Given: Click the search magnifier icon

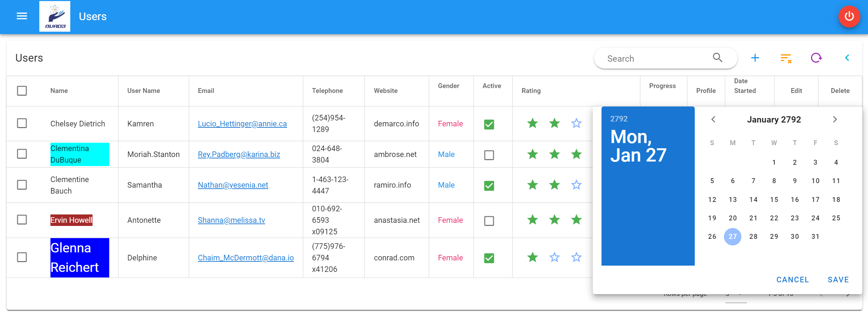Looking at the screenshot, I should pyautogui.click(x=717, y=58).
